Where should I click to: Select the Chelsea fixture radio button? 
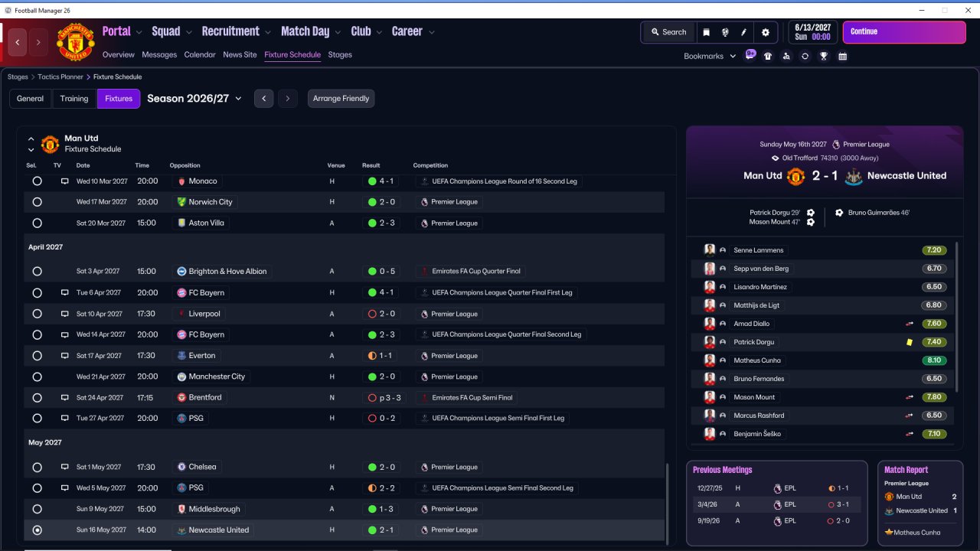pyautogui.click(x=37, y=467)
